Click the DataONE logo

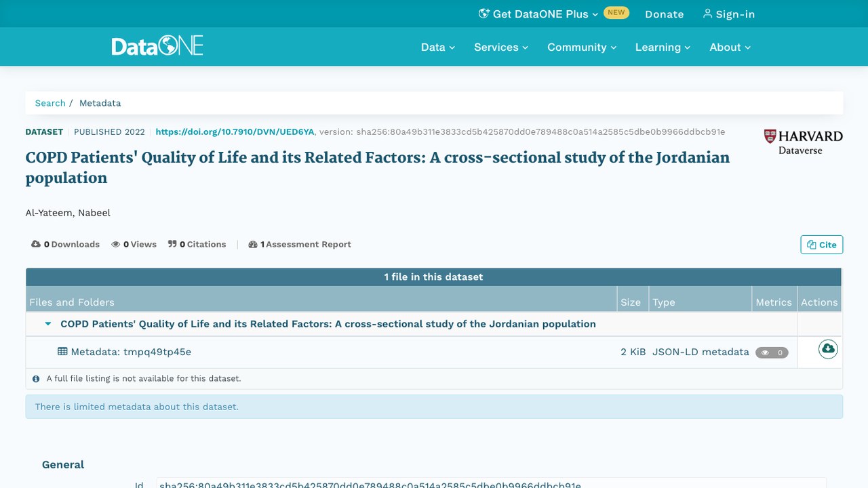pyautogui.click(x=157, y=47)
